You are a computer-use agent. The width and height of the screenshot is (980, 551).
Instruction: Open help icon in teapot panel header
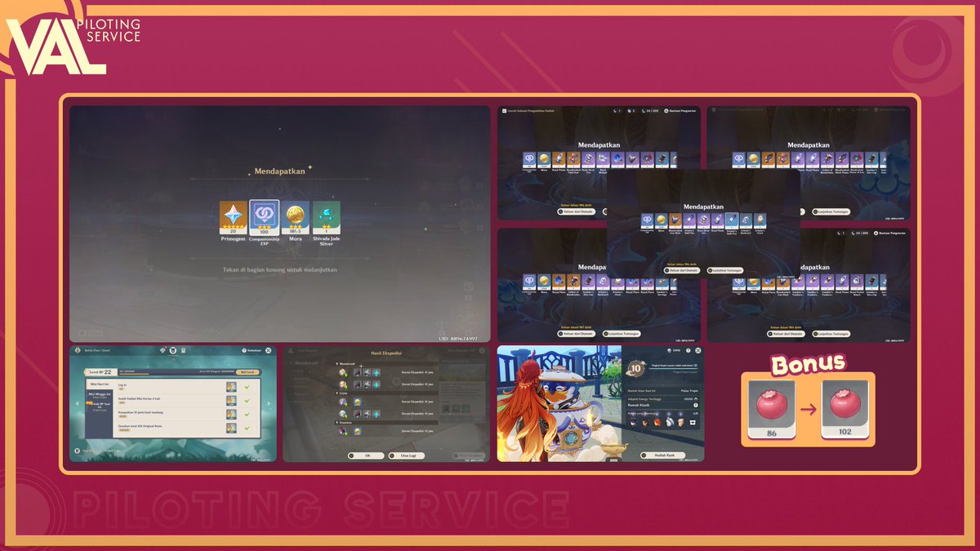[x=688, y=350]
